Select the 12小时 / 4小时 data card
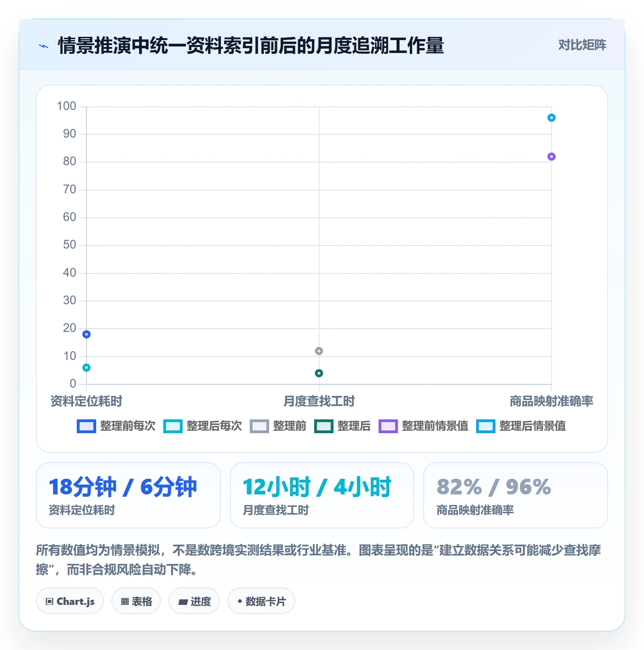644x650 pixels. [322, 495]
